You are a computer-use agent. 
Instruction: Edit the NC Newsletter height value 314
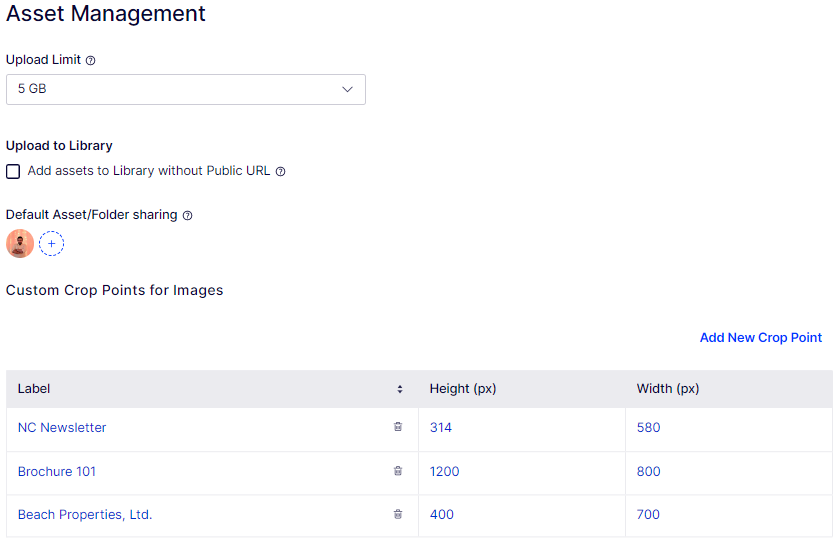pyautogui.click(x=441, y=428)
